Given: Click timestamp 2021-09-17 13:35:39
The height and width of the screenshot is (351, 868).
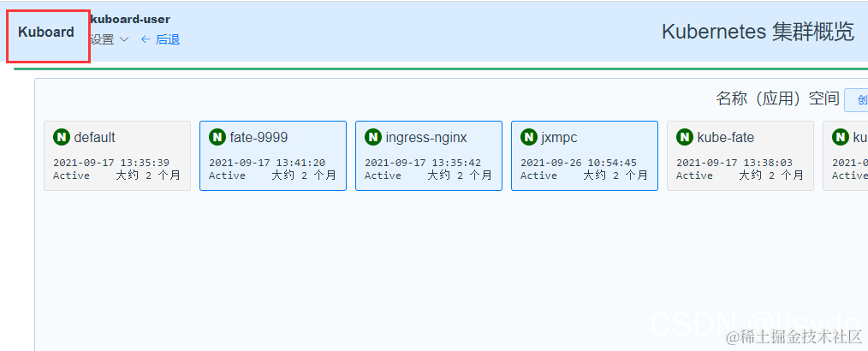Looking at the screenshot, I should (111, 163).
